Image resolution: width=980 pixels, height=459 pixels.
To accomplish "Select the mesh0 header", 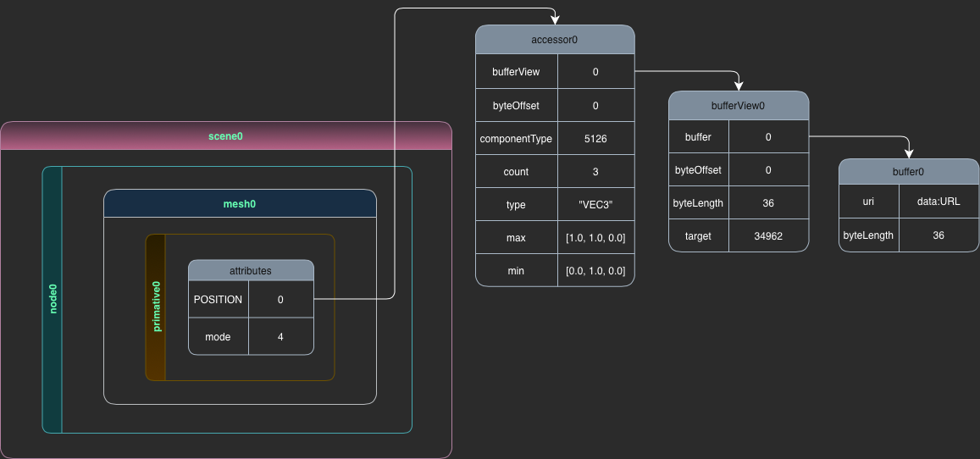I will coord(240,203).
